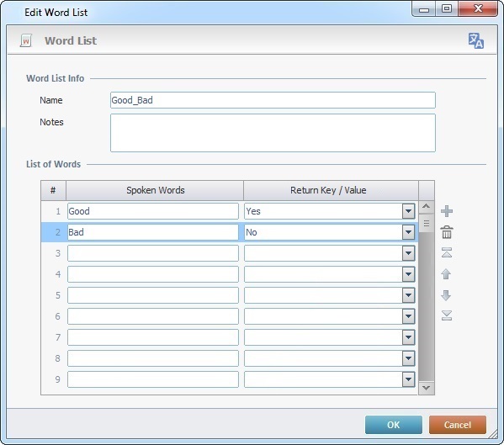The image size is (504, 445).
Task: Expand the Return Key dropdown for Bad row
Action: coord(408,232)
